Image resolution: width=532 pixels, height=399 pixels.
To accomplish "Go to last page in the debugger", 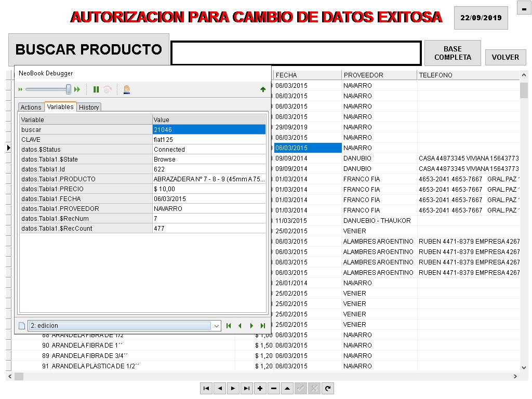I will point(263,326).
